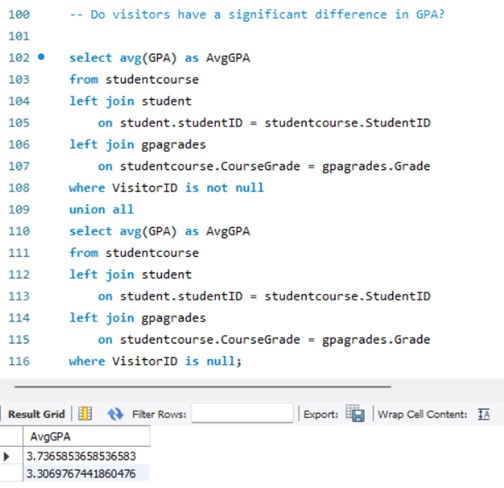Select the Result Grid label
The image size is (504, 488).
[x=36, y=414]
